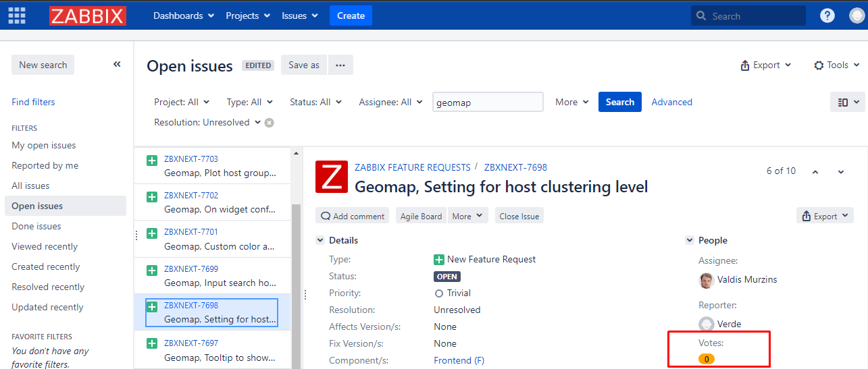This screenshot has height=369, width=868.
Task: Click the Add comment button
Action: pos(352,216)
